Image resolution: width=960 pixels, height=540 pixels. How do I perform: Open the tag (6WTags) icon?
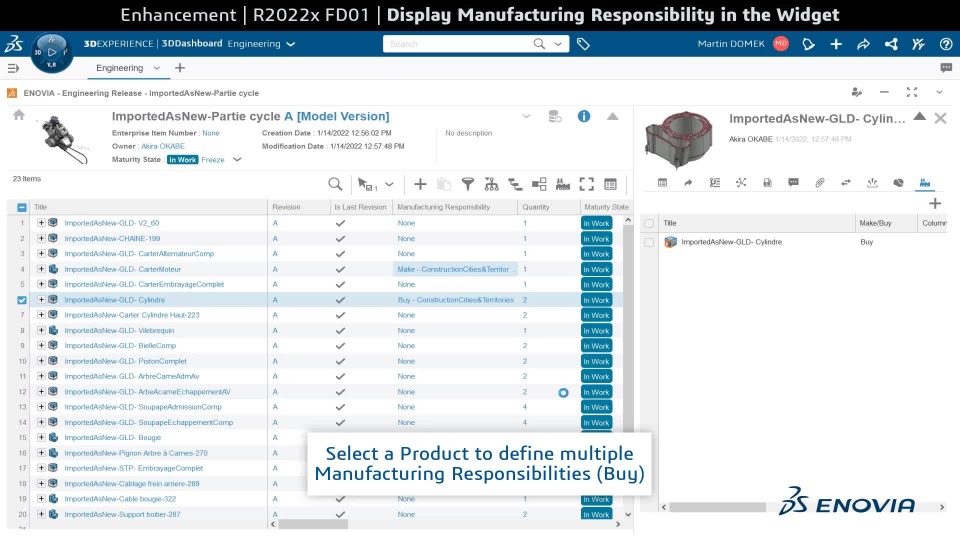(x=583, y=44)
